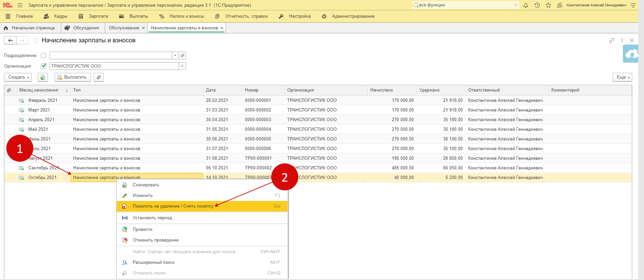Select the Февраль 2021 row
644x280 pixels.
tap(318, 100)
